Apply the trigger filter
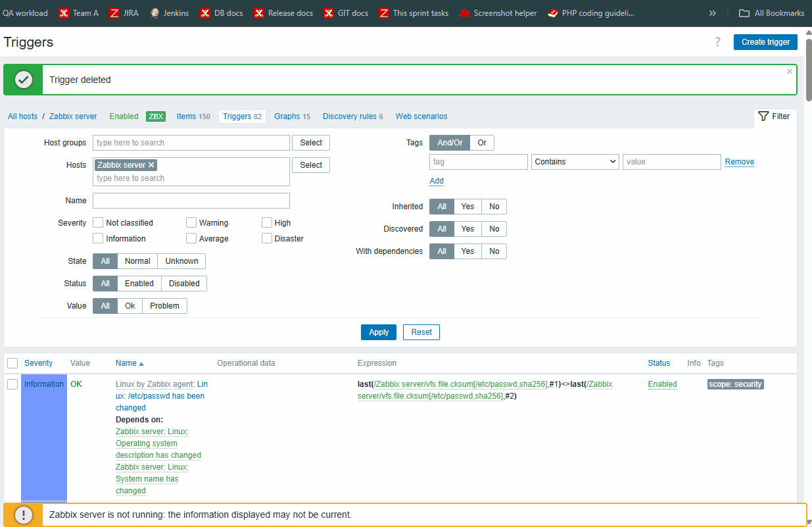This screenshot has width=812, height=527. tap(379, 332)
